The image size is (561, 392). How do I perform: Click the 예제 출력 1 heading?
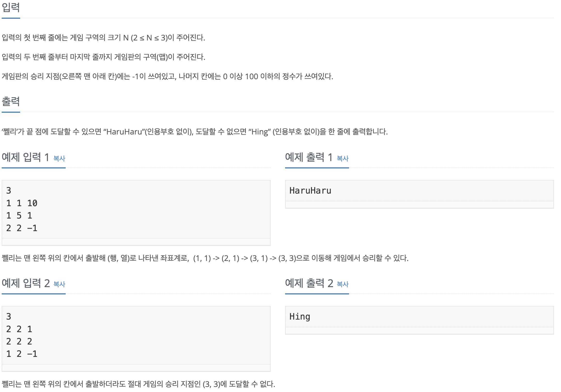point(309,157)
